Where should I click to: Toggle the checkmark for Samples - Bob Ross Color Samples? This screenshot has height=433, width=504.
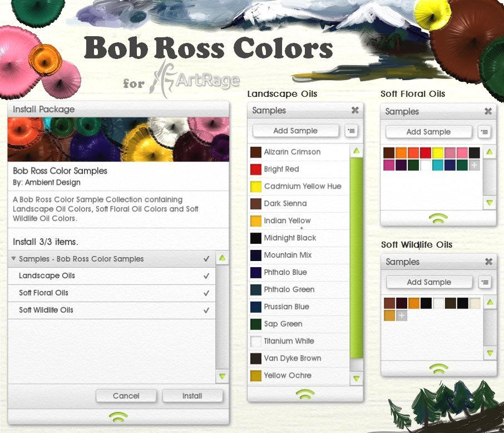[x=206, y=259]
